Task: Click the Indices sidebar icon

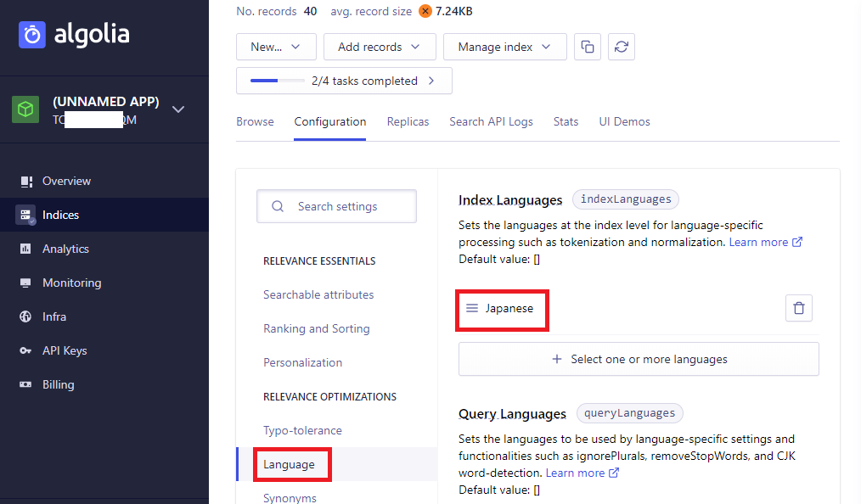Action: (x=25, y=215)
